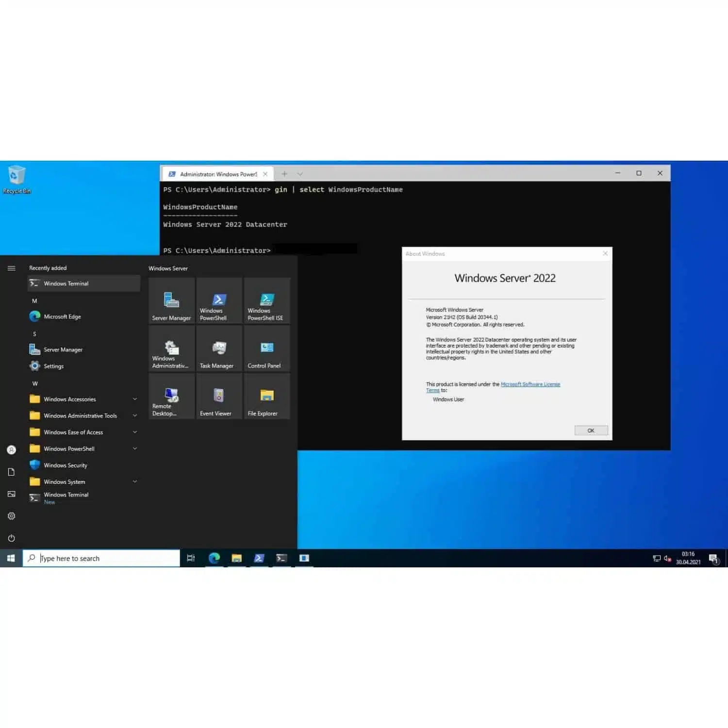Viewport: 728px width, 728px height.
Task: Launch Task Manager tile
Action: click(x=219, y=348)
